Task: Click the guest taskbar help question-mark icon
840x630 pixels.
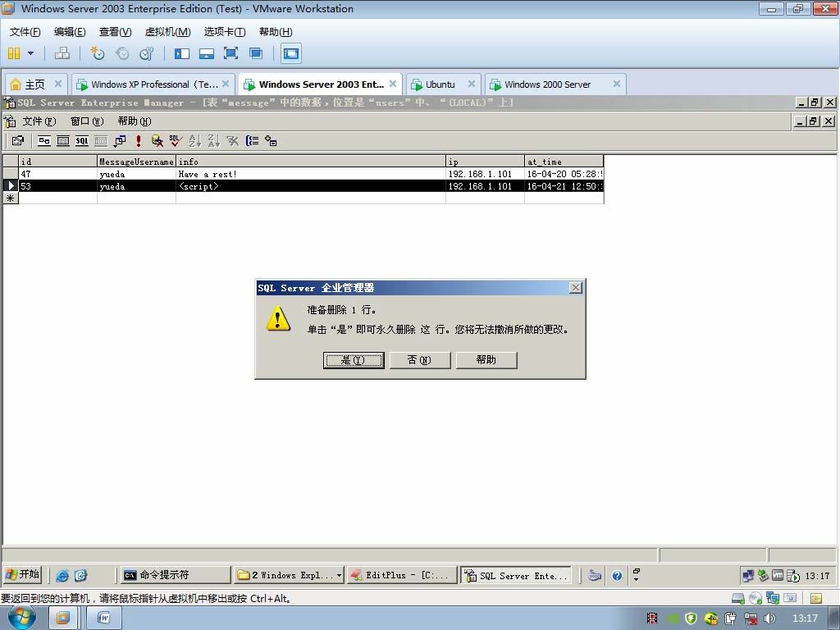Action: coord(617,575)
